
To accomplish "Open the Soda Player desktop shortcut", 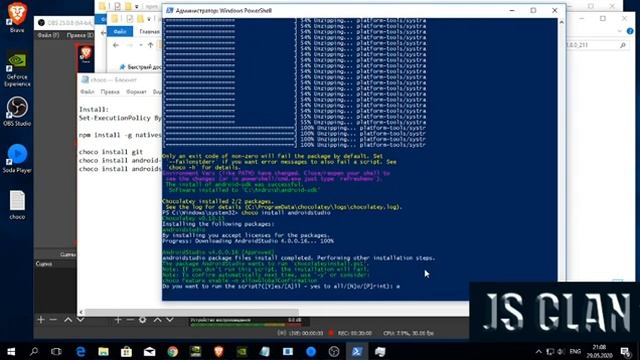I will 17,158.
